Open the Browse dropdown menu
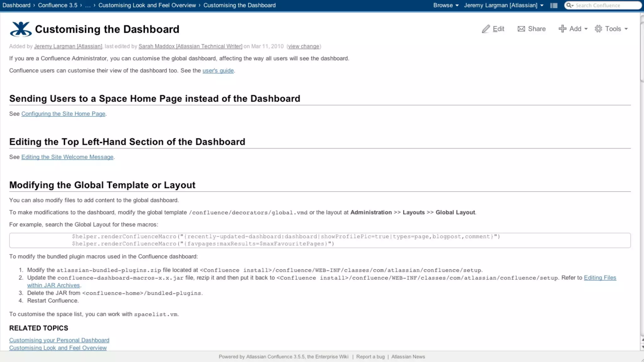 446,5
